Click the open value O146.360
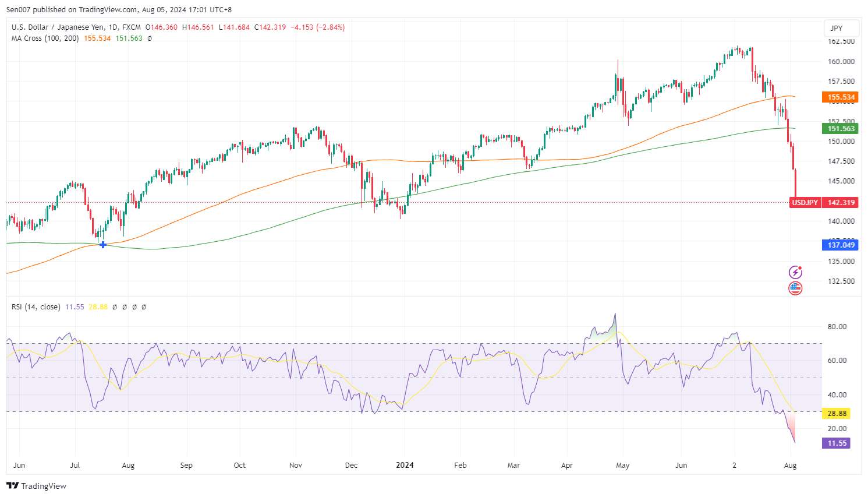Viewport: 868px width, 497px height. [161, 27]
